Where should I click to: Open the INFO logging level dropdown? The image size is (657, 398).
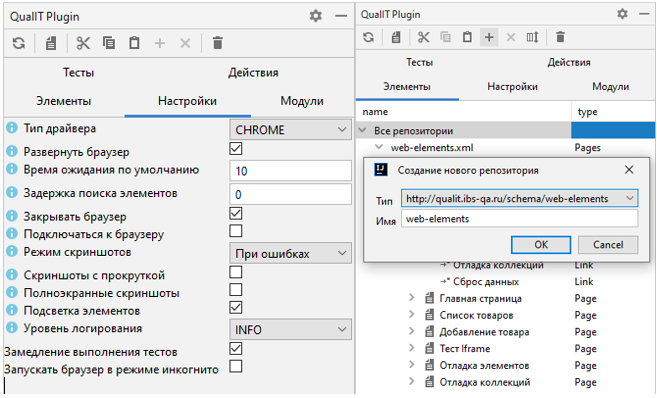click(x=290, y=330)
